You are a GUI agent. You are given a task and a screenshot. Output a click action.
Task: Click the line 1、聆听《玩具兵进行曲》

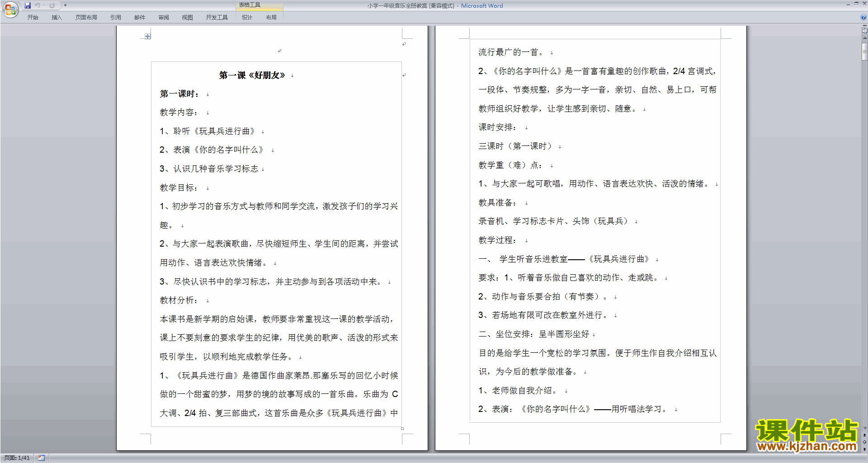tap(208, 131)
